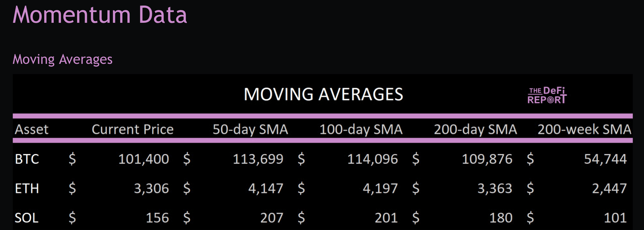Click the MOVING AVERAGES table title
Image resolution: width=644 pixels, height=230 pixels.
click(323, 94)
